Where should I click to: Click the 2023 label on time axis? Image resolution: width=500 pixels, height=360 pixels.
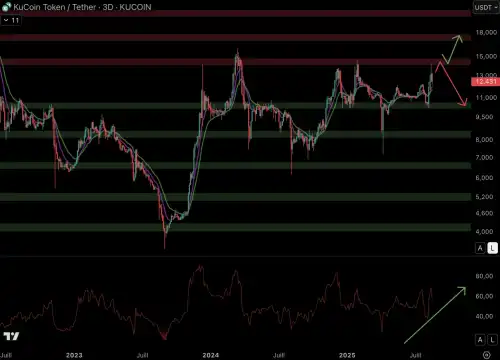tap(74, 355)
